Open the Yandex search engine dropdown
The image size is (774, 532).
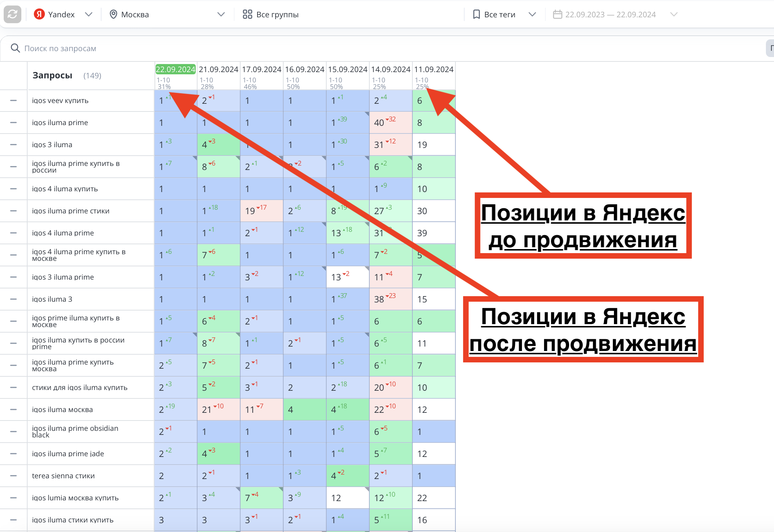88,14
